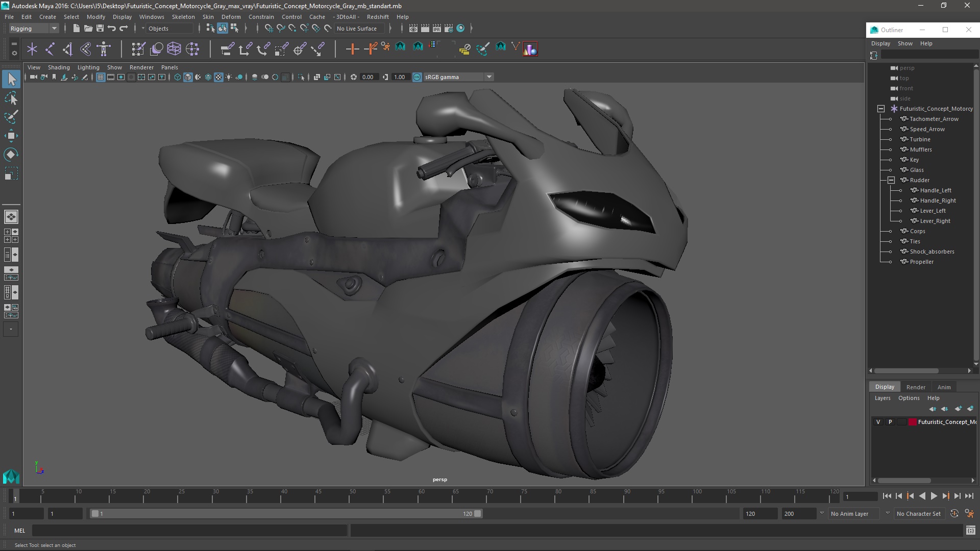The height and width of the screenshot is (551, 980).
Task: Click the Create Lattice icon on shelf
Action: click(174, 49)
